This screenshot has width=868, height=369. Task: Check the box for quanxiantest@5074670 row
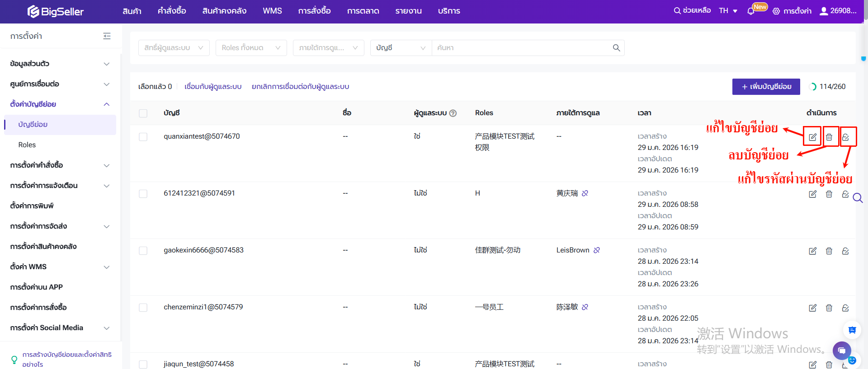coord(143,137)
